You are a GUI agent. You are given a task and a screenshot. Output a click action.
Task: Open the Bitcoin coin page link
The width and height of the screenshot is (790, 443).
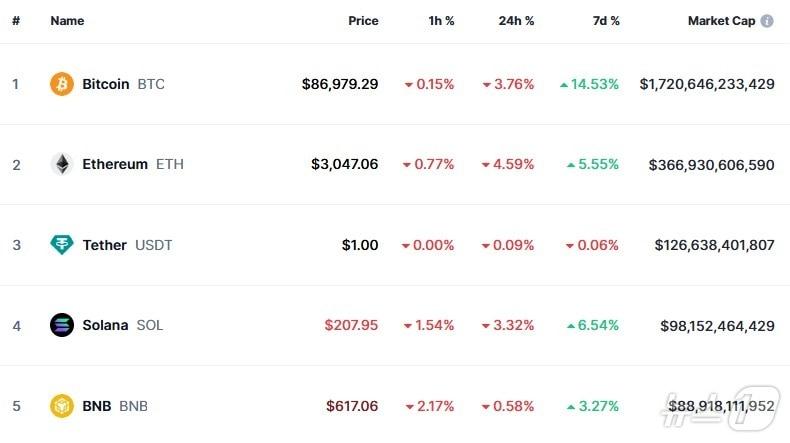click(105, 84)
